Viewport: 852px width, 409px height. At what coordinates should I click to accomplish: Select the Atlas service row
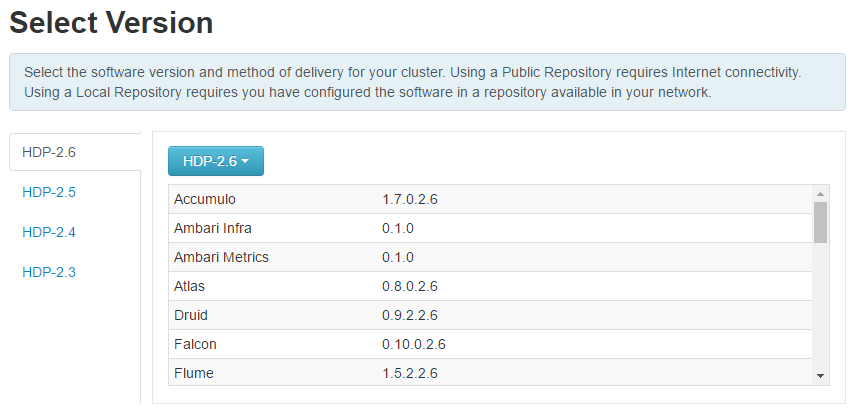[x=490, y=286]
